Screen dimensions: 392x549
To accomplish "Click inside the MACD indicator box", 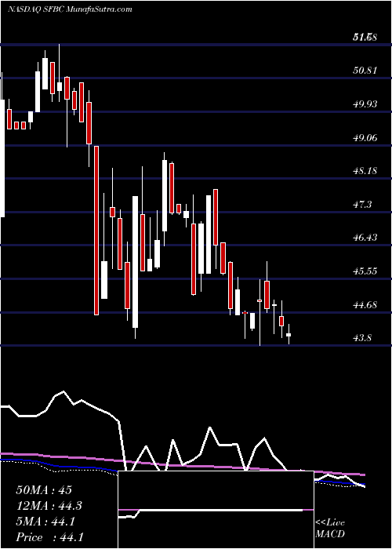I will pos(216,510).
